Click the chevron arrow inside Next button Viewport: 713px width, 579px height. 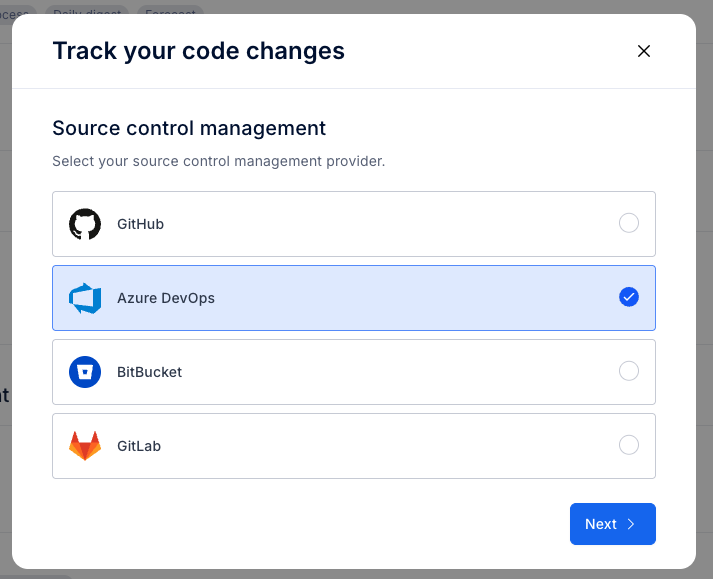(631, 524)
